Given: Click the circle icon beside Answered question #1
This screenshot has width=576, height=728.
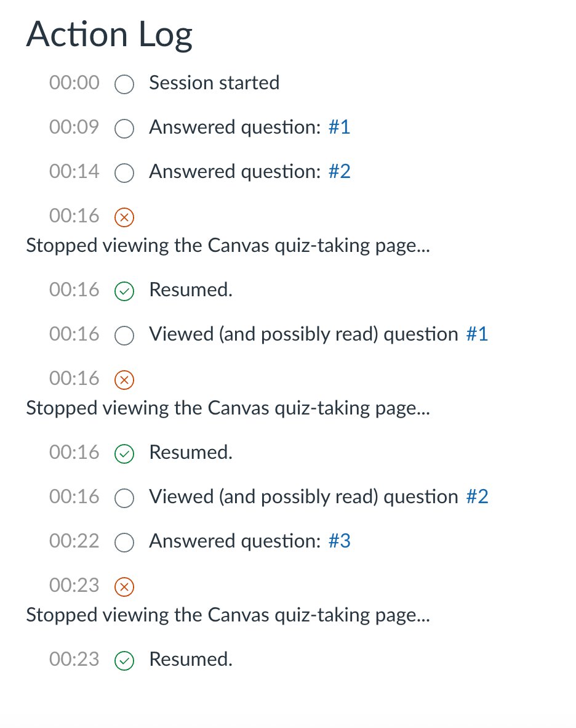Looking at the screenshot, I should tap(124, 129).
